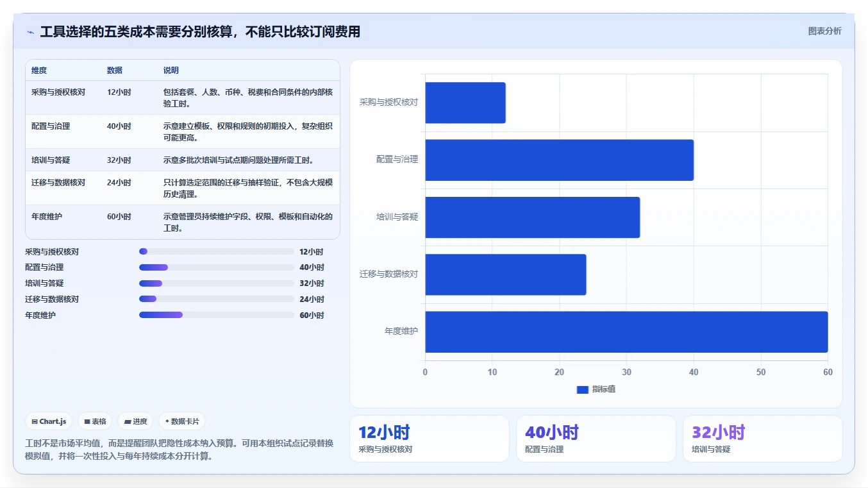
Task: Click the 60小时 value beside the progress bar
Action: [312, 316]
